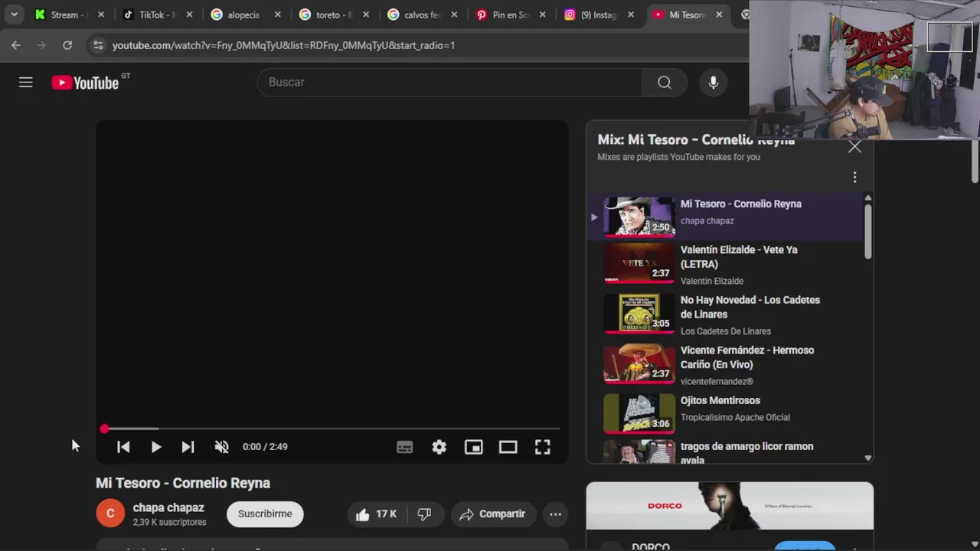This screenshot has width=980, height=551.
Task: Select Mi Tesoro - Cornelio Reyna playlist item
Action: click(726, 216)
